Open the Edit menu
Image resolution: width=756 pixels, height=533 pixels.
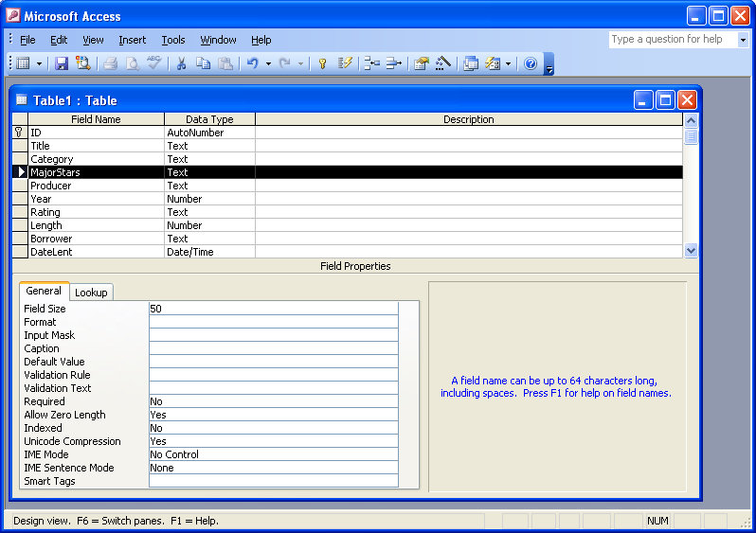pyautogui.click(x=59, y=40)
